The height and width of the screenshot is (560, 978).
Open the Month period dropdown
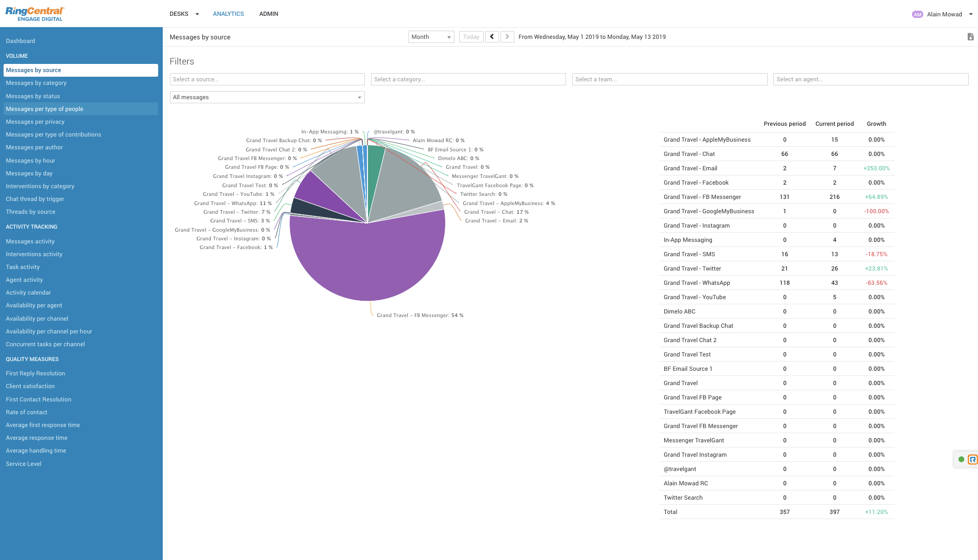pos(431,37)
